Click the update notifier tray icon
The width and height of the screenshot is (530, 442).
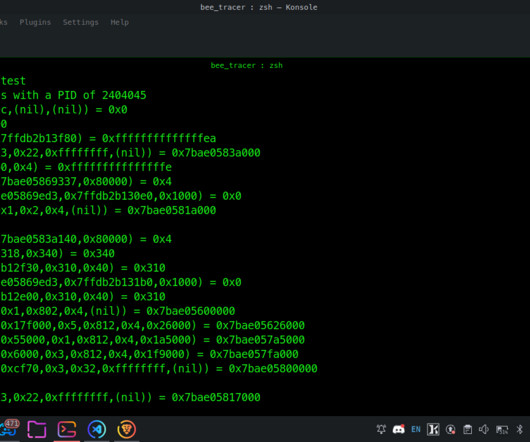[450, 429]
